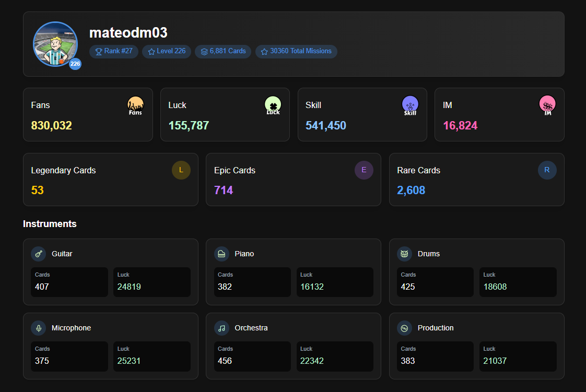The height and width of the screenshot is (392, 586).
Task: Click the Rare Cards count 2,608
Action: [411, 191]
